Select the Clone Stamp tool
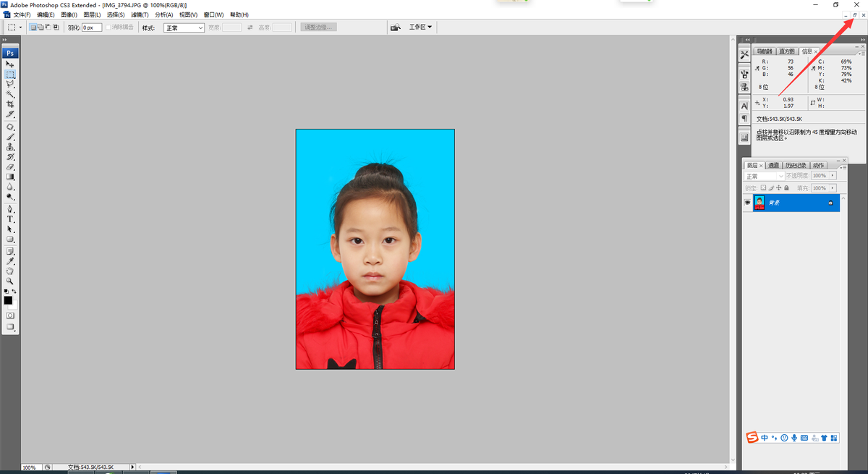The height and width of the screenshot is (474, 868). [10, 146]
